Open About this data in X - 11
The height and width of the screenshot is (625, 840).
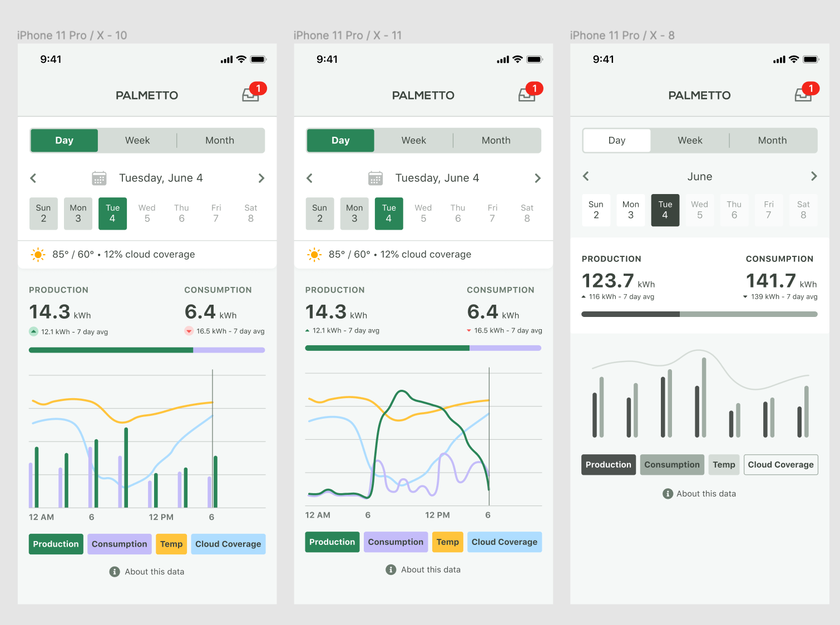424,569
